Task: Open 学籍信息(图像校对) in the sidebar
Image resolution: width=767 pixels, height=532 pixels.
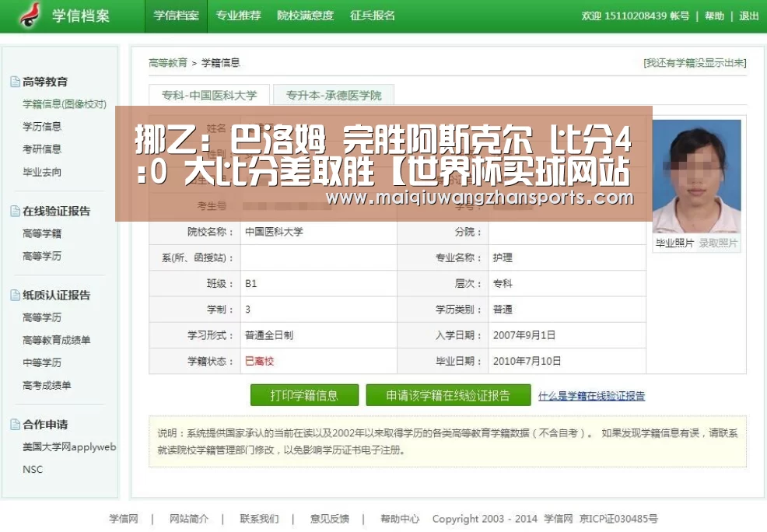Action: 65,104
